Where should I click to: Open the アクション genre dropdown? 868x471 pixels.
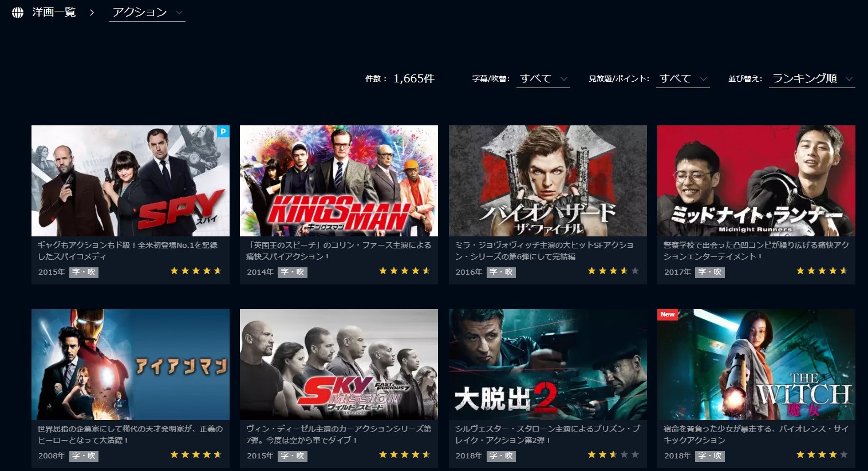pos(147,13)
